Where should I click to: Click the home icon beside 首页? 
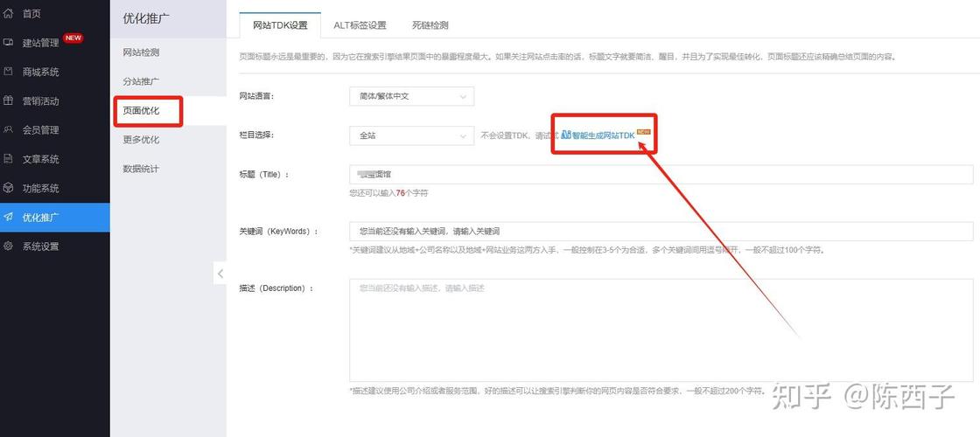pos(8,14)
